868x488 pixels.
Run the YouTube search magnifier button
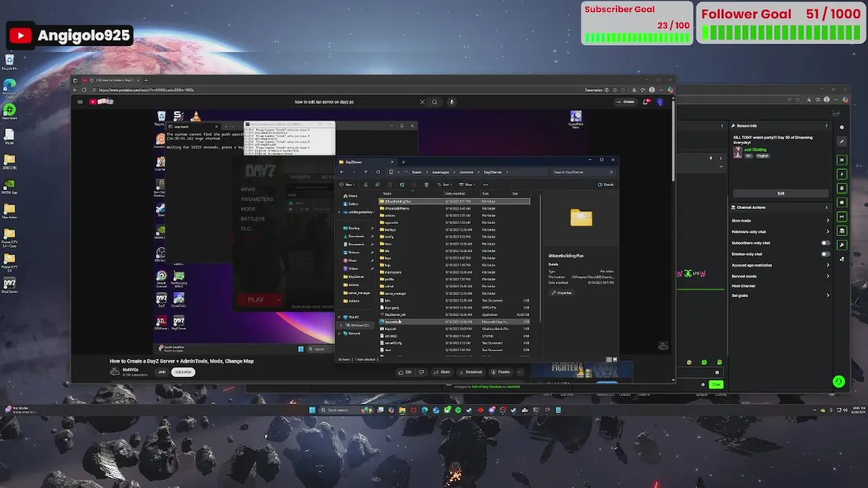coord(435,102)
